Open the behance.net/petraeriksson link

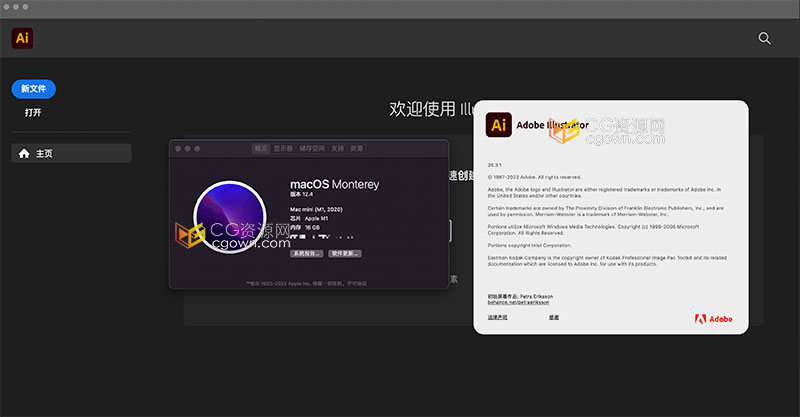click(x=518, y=302)
